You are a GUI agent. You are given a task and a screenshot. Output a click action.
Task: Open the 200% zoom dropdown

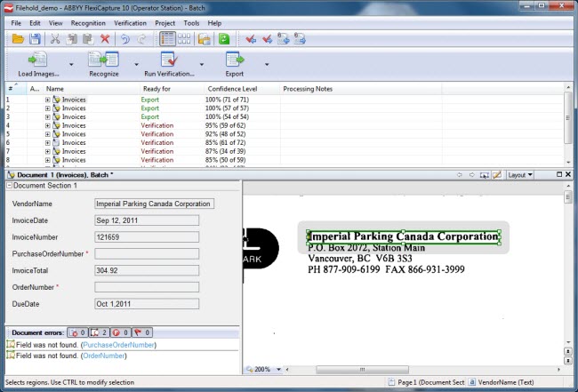coord(278,369)
